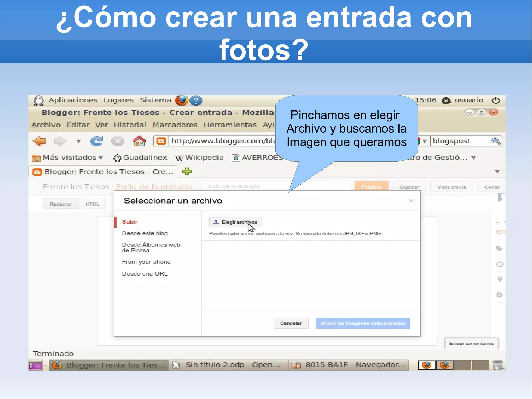
Task: Click the Cancelar button
Action: tap(291, 323)
